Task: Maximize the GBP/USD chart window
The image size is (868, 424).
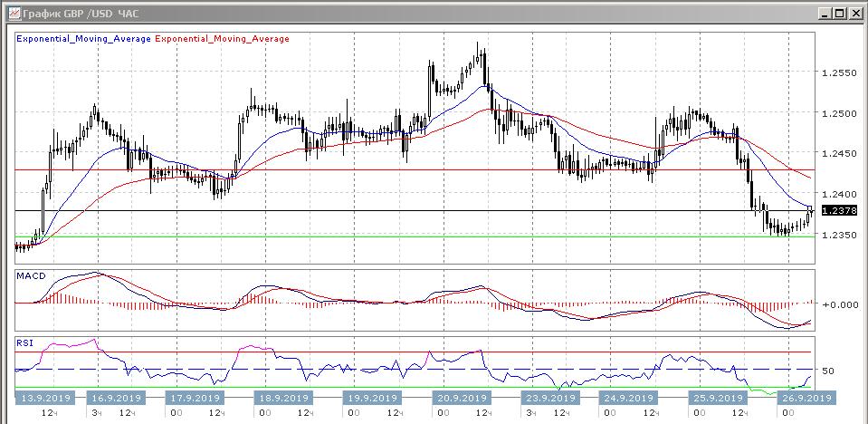Action: [839, 13]
